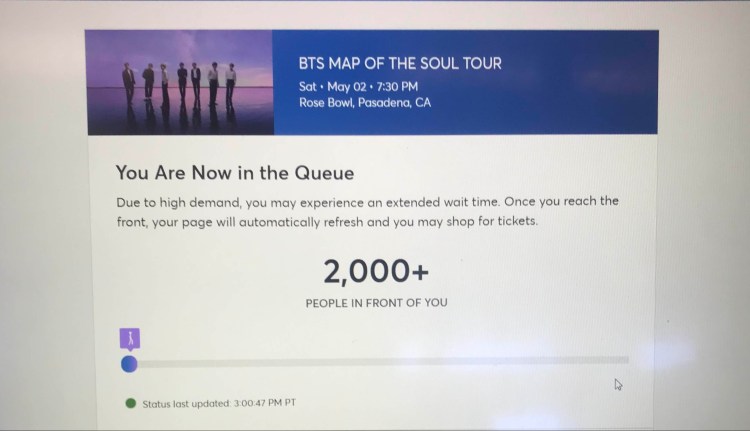Click the Status last updated label
Viewport: 750px width, 431px height.
pos(186,403)
